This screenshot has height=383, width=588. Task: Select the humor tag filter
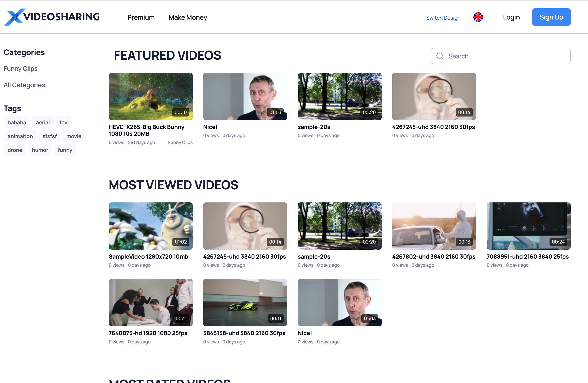(40, 150)
